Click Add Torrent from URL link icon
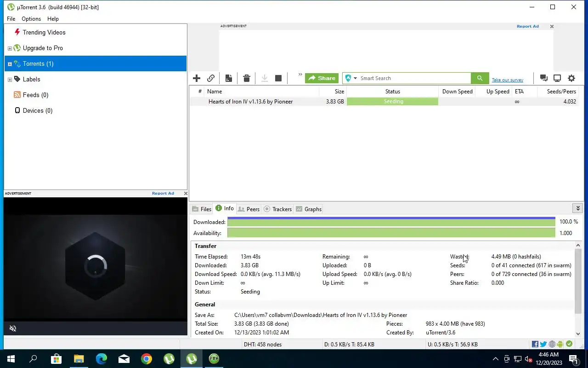 point(211,78)
